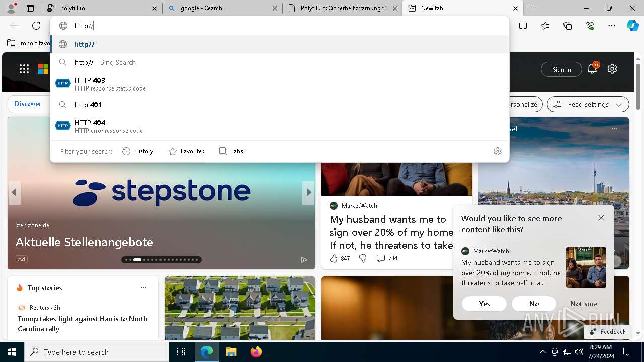This screenshot has height=362, width=644.
Task: Filter search by History
Action: click(x=138, y=151)
